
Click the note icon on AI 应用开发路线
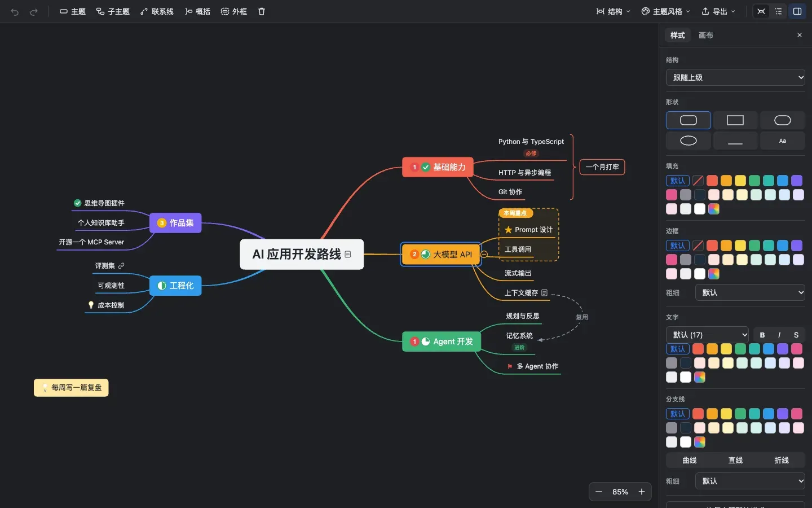[348, 255]
